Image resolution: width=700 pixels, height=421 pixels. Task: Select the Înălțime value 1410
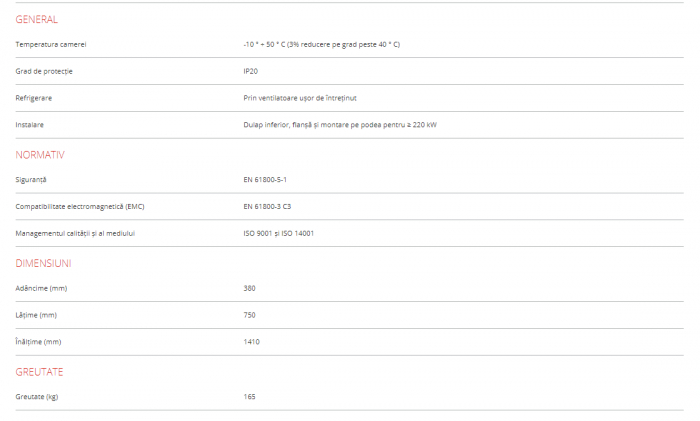(251, 342)
